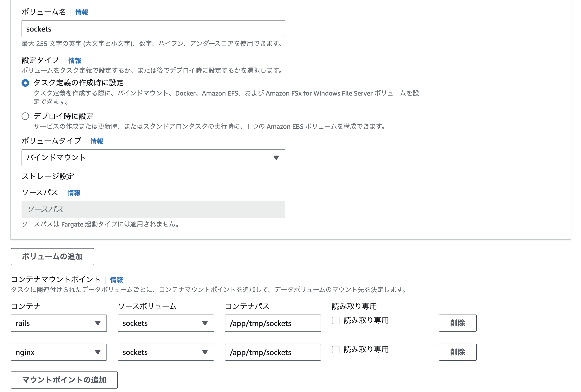Open rails container dropdown

59,323
